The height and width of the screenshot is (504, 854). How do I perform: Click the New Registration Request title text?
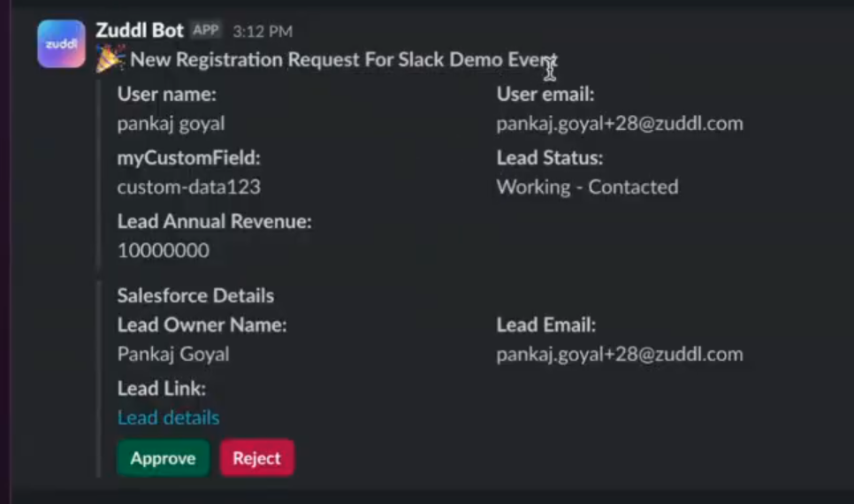tap(343, 60)
